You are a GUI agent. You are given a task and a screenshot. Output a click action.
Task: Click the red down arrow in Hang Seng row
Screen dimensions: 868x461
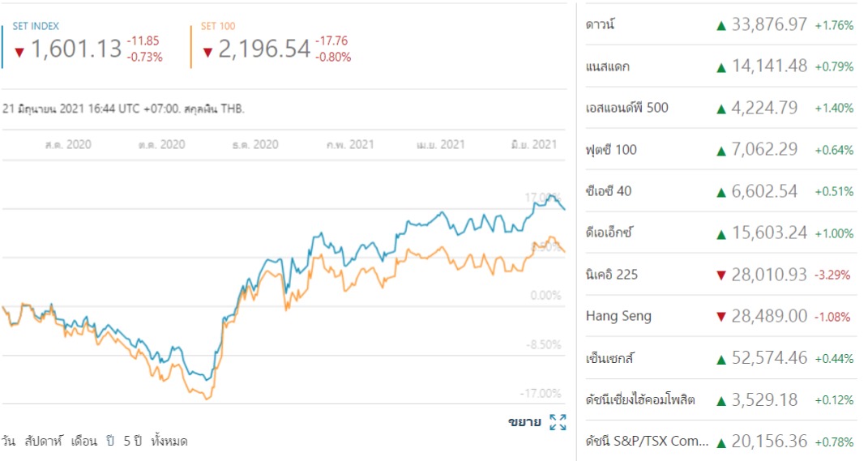[x=720, y=317]
